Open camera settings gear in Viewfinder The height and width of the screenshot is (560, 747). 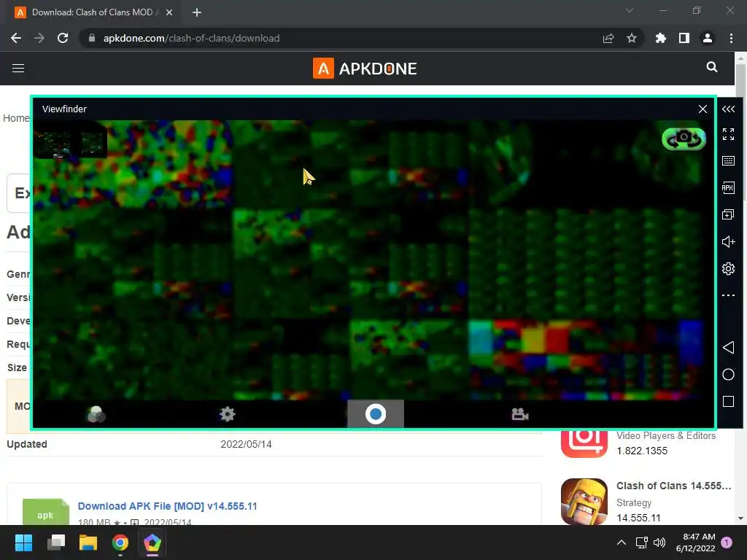coord(228,414)
